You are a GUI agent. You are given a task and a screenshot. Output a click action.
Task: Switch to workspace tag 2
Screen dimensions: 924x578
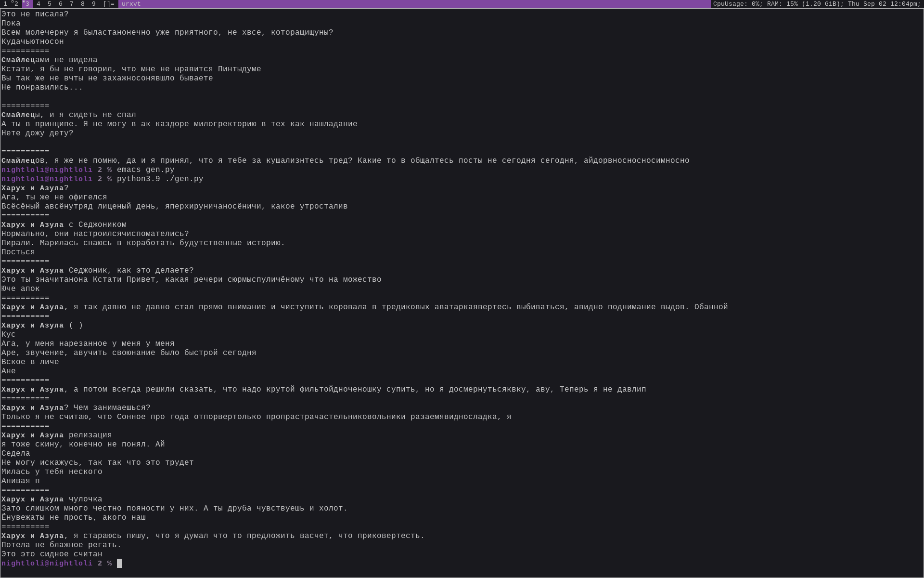16,4
